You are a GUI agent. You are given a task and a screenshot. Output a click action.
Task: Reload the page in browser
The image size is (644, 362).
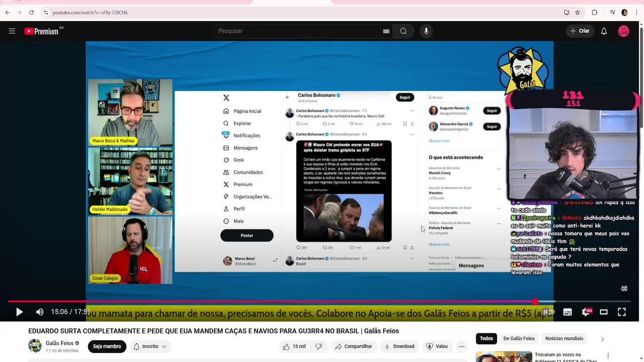[x=31, y=13]
